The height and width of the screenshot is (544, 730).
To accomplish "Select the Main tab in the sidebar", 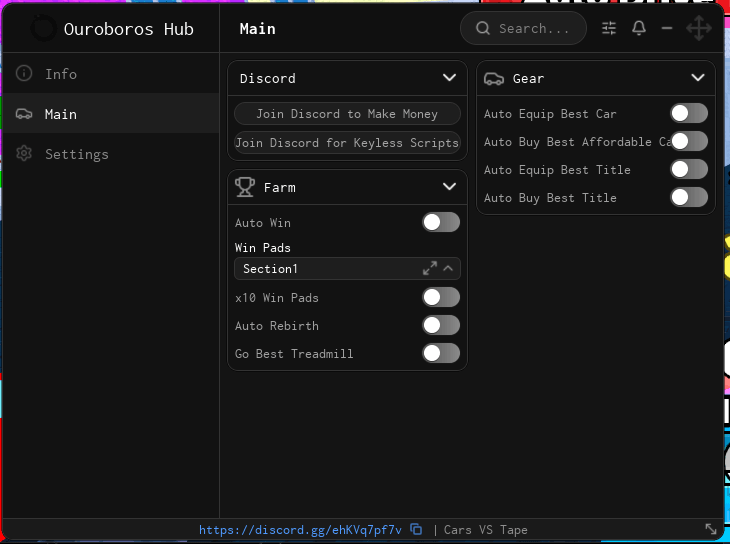I will (x=111, y=114).
